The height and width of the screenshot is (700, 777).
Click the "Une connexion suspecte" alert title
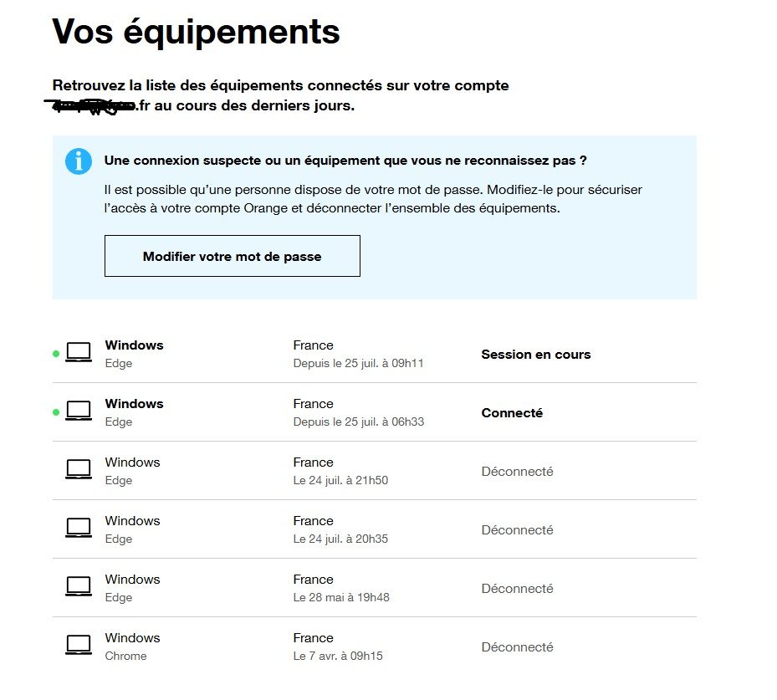pyautogui.click(x=345, y=161)
